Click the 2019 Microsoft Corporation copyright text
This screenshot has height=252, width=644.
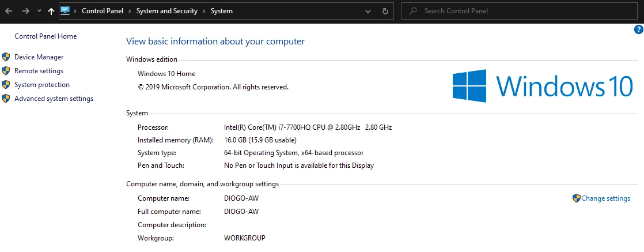(x=213, y=87)
